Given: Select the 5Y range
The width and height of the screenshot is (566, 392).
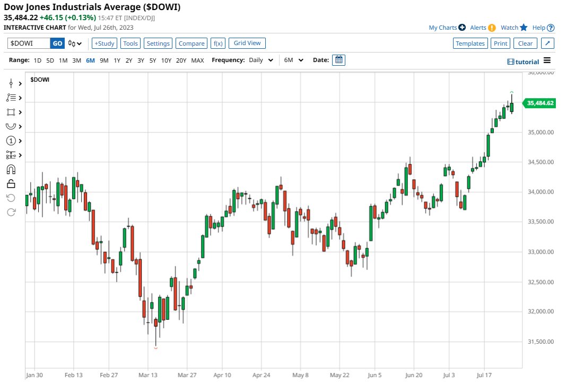Looking at the screenshot, I should click(x=153, y=60).
